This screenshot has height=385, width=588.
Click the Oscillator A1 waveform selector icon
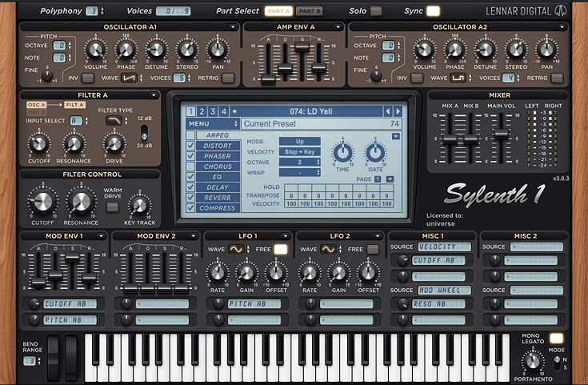coord(129,78)
